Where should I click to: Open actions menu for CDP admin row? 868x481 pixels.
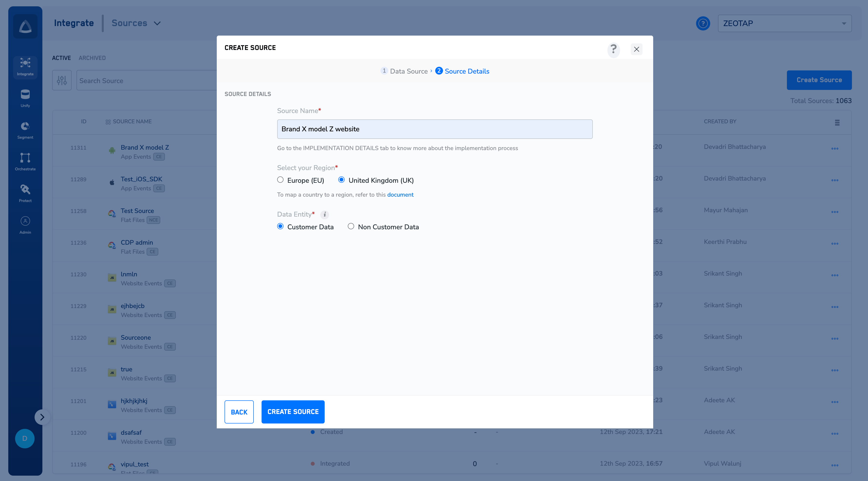click(x=835, y=244)
